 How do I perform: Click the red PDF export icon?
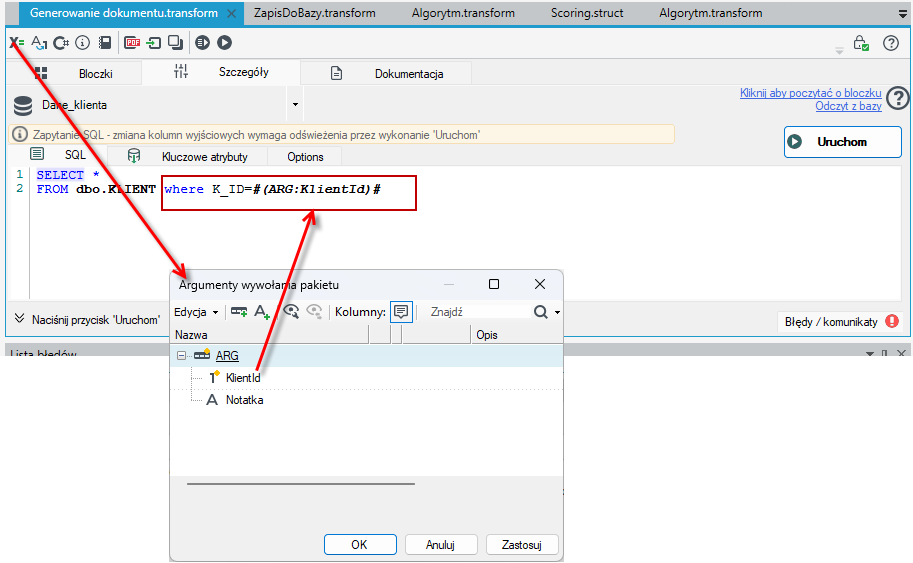(132, 43)
